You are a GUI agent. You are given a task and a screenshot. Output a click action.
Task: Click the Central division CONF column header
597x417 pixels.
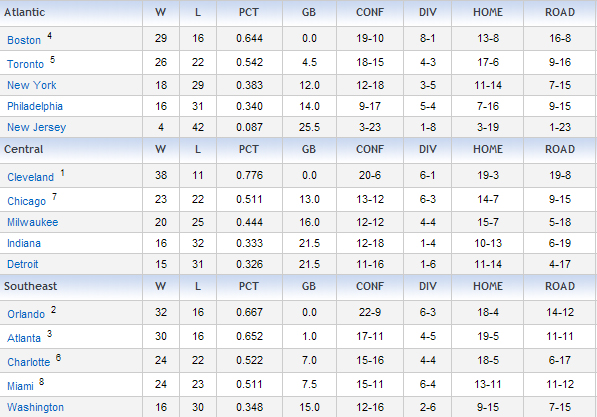[370, 149]
